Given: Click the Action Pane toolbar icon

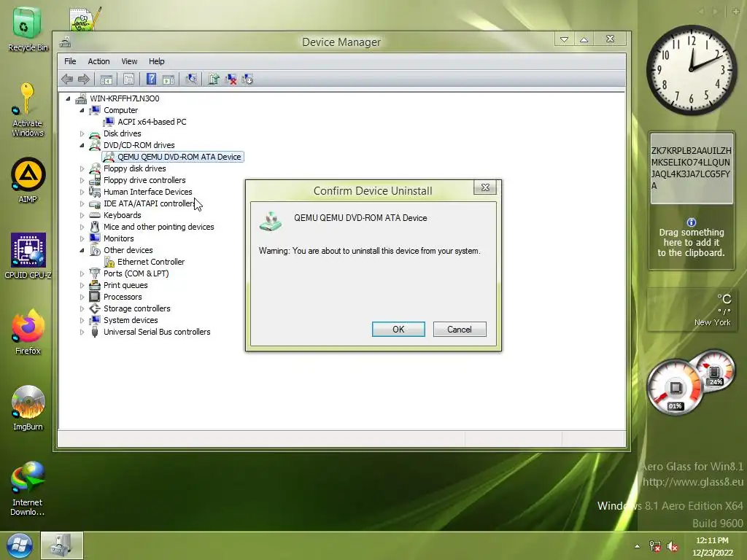Looking at the screenshot, I should [169, 79].
